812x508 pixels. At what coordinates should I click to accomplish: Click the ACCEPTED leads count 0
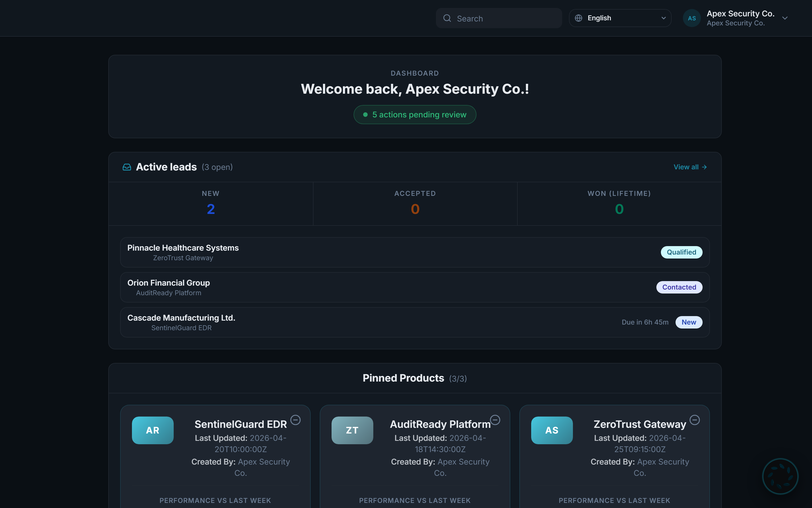pos(415,209)
